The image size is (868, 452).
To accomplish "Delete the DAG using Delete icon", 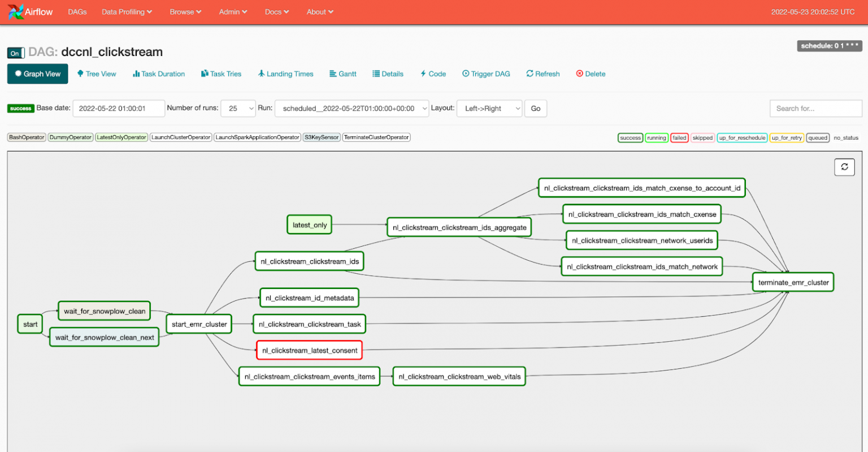I will (579, 74).
